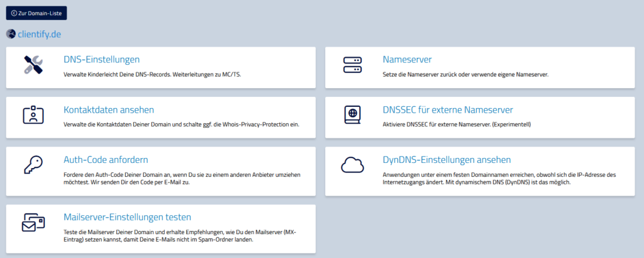Click the wrench and screwdriver DNS icon
The image size is (644, 258).
(x=33, y=65)
